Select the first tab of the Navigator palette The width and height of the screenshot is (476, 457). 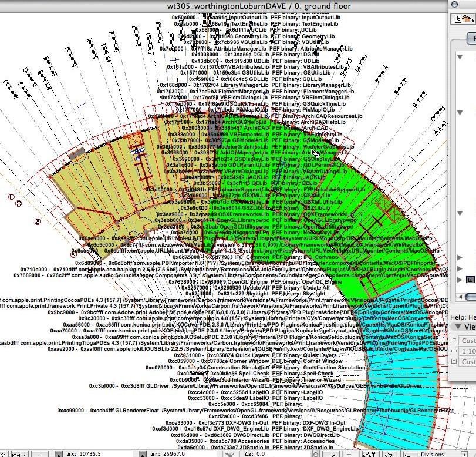(x=472, y=38)
